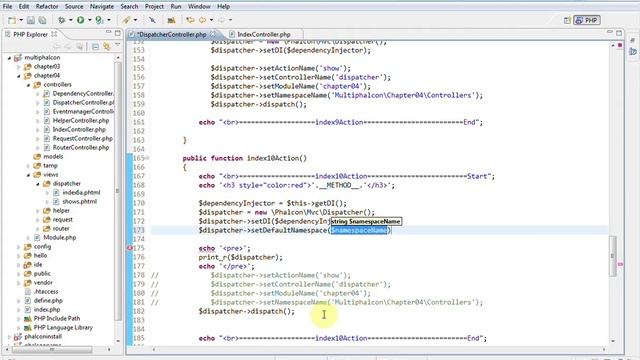Viewport: 640px width, 360px height.
Task: Maximize the editor area
Action: coord(619,33)
